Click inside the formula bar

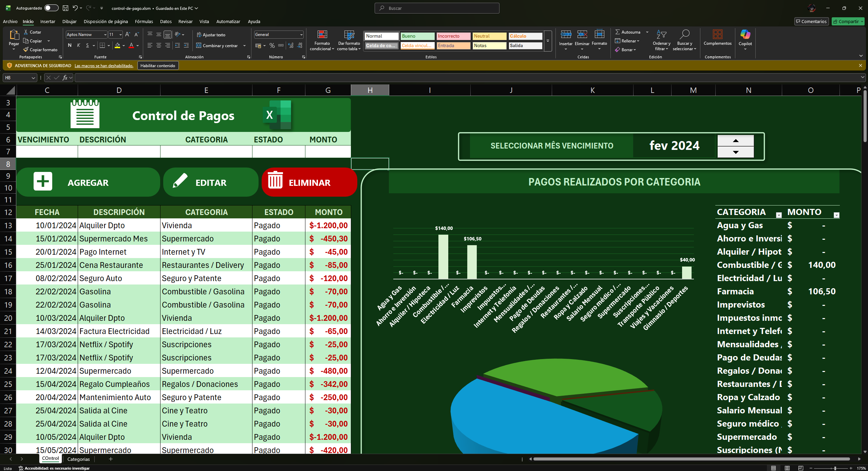(271, 78)
